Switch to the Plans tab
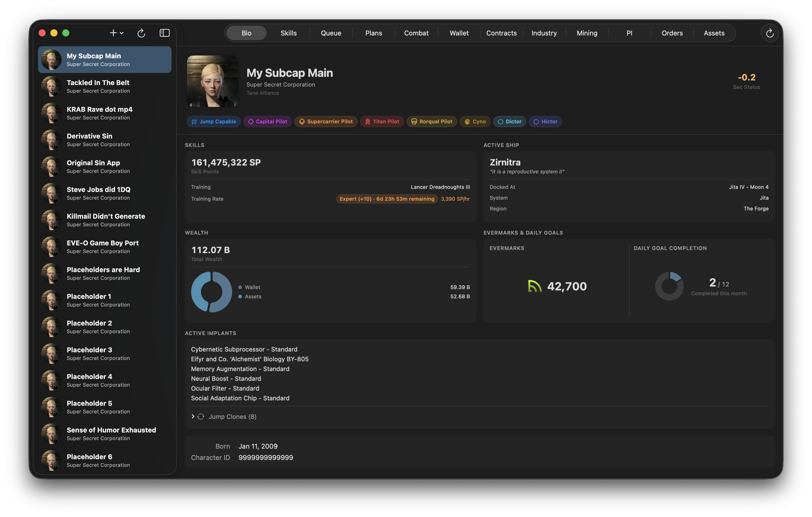The image size is (812, 517). click(x=374, y=33)
